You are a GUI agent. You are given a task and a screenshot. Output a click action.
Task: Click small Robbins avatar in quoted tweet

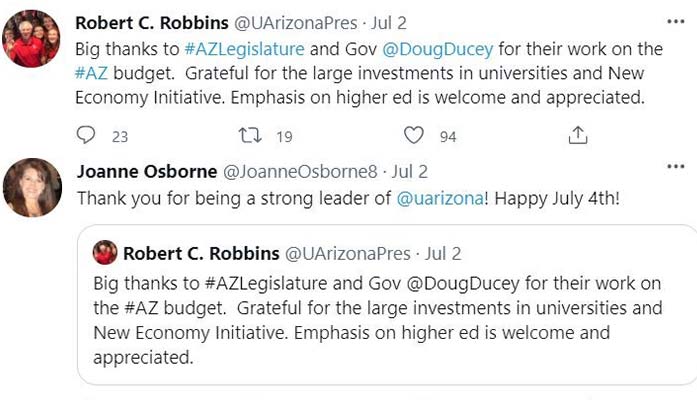click(x=105, y=254)
